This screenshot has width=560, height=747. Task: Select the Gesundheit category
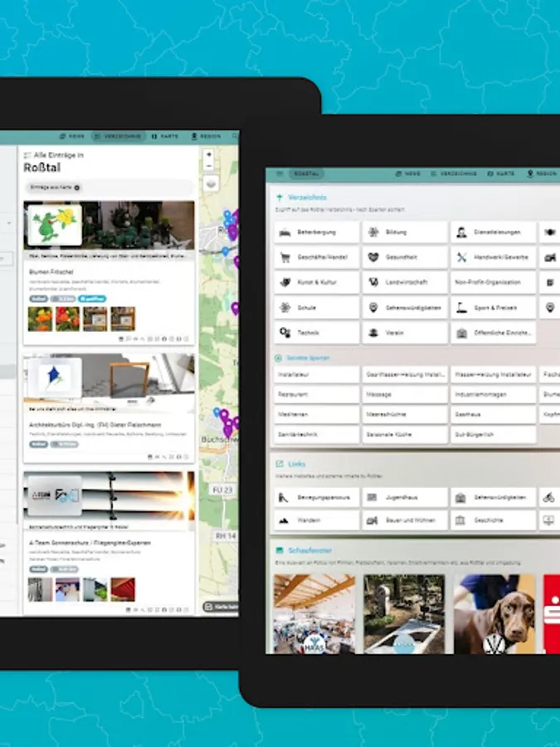pos(405,257)
